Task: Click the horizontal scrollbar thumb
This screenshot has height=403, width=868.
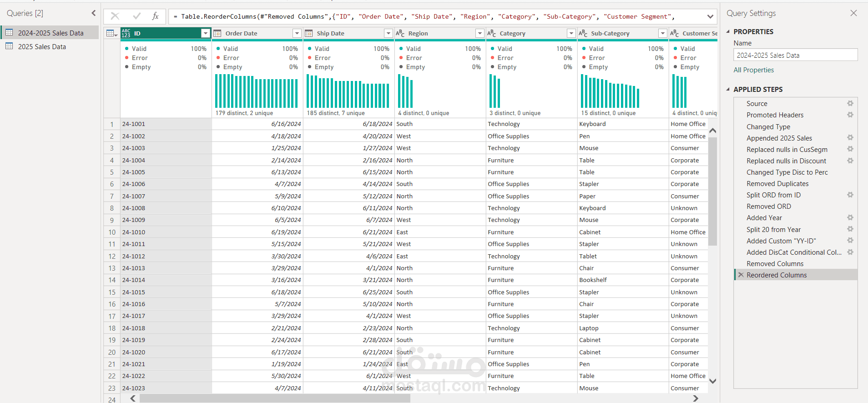Action: 275,398
